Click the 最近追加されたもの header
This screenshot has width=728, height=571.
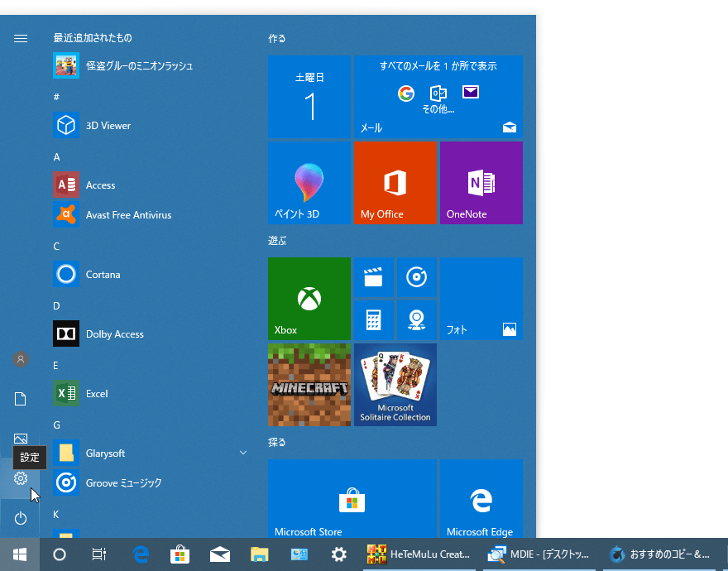pos(93,37)
